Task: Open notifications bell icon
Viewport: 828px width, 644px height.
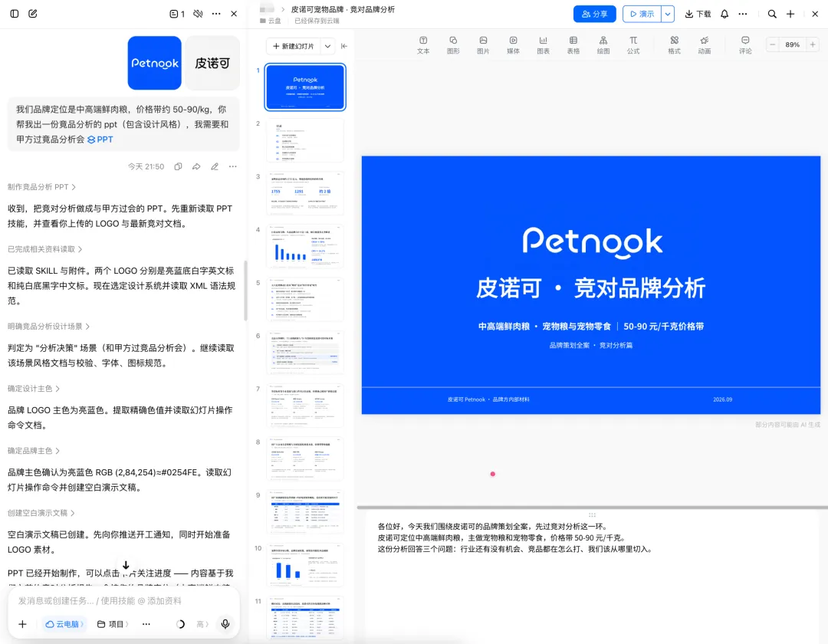Action: (724, 15)
